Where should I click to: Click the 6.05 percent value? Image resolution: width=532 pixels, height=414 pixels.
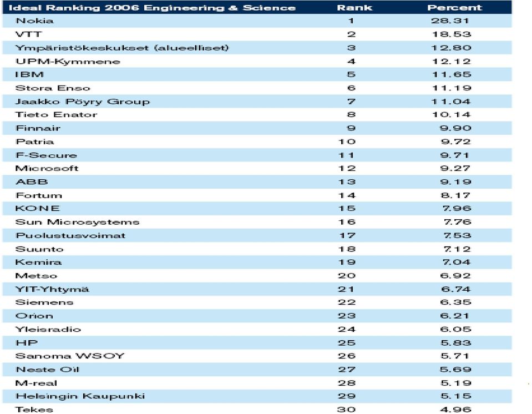(x=455, y=329)
